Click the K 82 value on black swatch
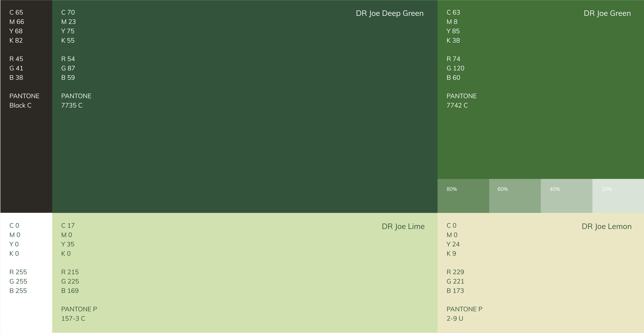The width and height of the screenshot is (644, 333). coord(16,40)
